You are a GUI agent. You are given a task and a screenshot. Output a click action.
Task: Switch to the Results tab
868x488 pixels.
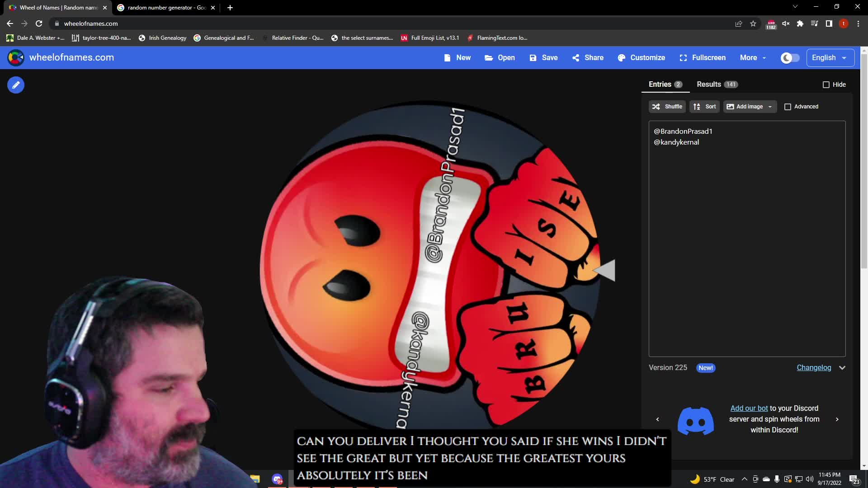click(x=717, y=84)
